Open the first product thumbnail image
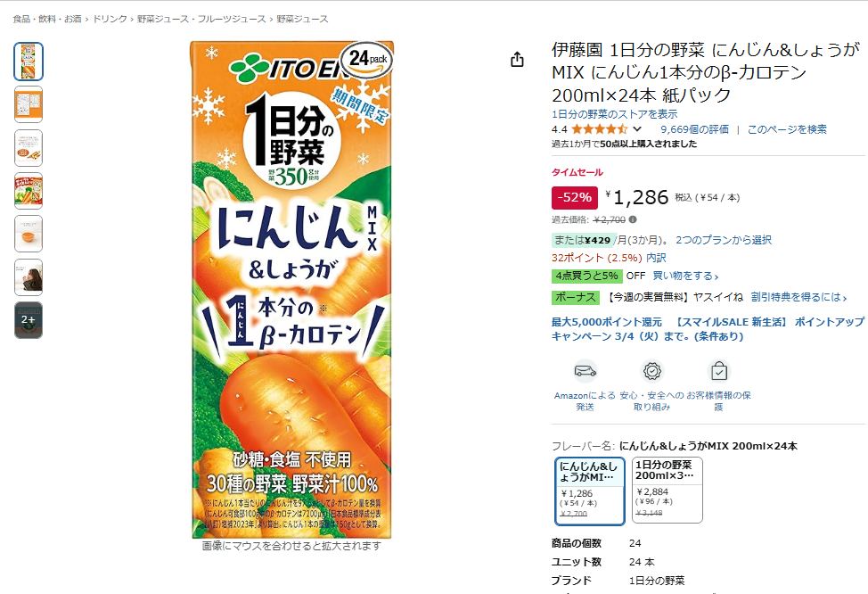Image resolution: width=868 pixels, height=594 pixels. point(29,61)
